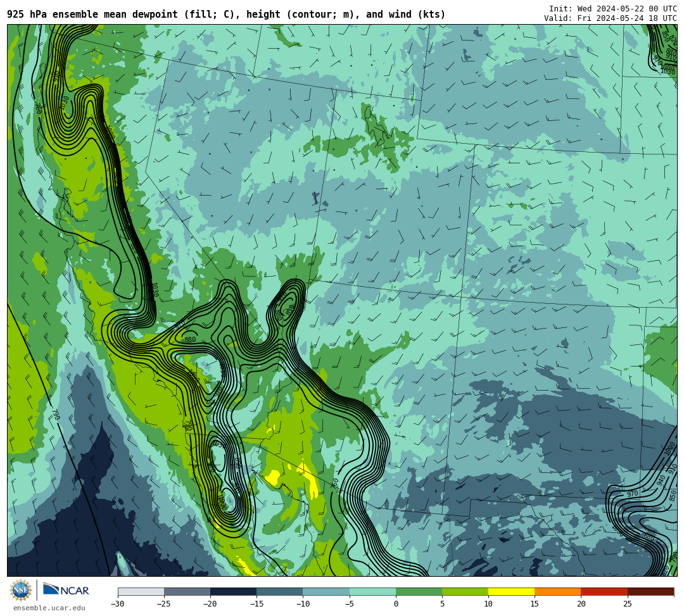Pick the dark navy -20 to -15 colorbar swatch
Viewport: 684px width, 616px height.
233,591
